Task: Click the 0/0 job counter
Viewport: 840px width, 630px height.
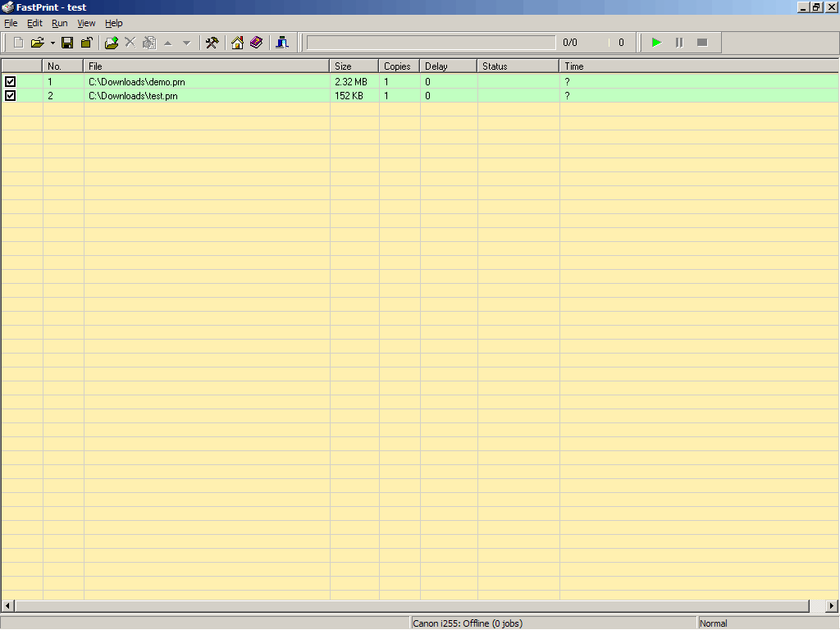Action: [570, 43]
